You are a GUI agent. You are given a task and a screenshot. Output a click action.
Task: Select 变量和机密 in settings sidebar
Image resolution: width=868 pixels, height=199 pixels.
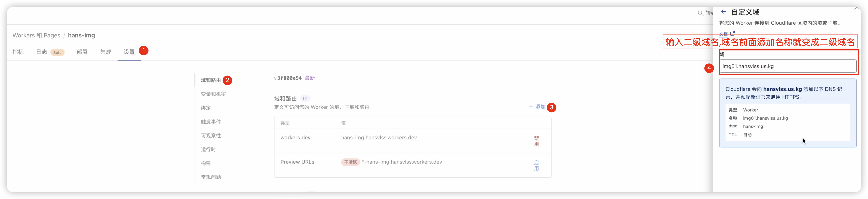pyautogui.click(x=213, y=94)
